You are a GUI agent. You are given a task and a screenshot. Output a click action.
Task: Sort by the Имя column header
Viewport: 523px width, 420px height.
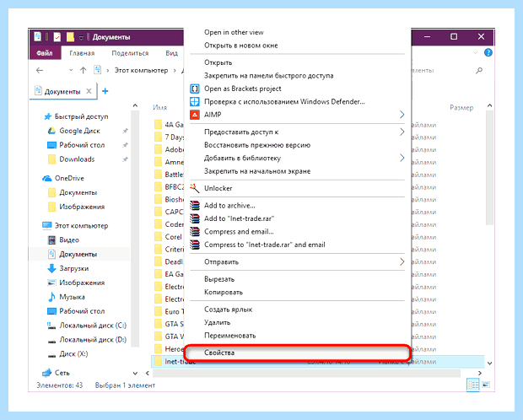159,107
